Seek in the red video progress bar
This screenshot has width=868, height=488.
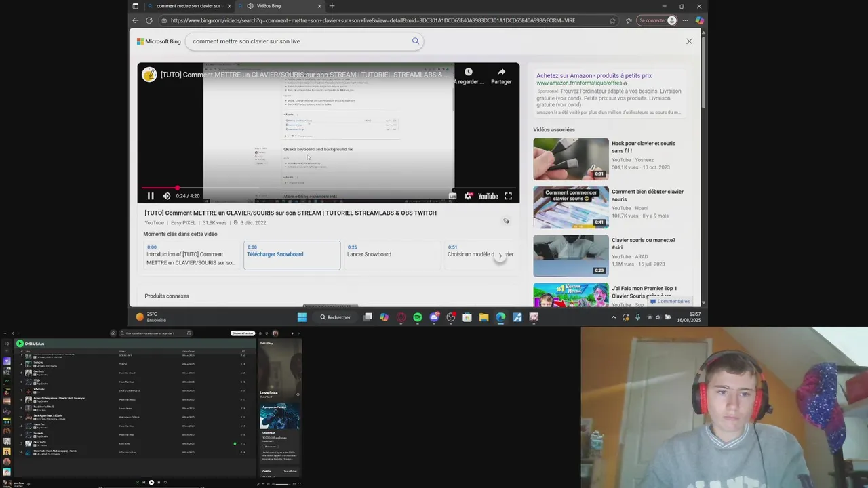pos(328,188)
